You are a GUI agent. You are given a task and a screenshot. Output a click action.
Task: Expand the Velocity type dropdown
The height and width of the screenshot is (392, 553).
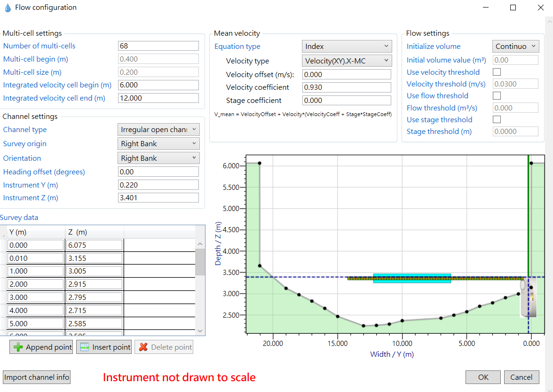pyautogui.click(x=347, y=61)
